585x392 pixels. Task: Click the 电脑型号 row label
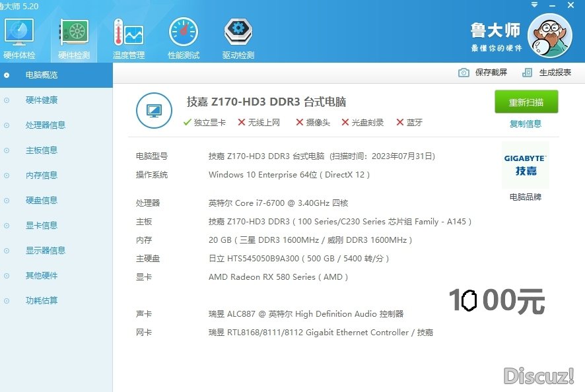151,156
